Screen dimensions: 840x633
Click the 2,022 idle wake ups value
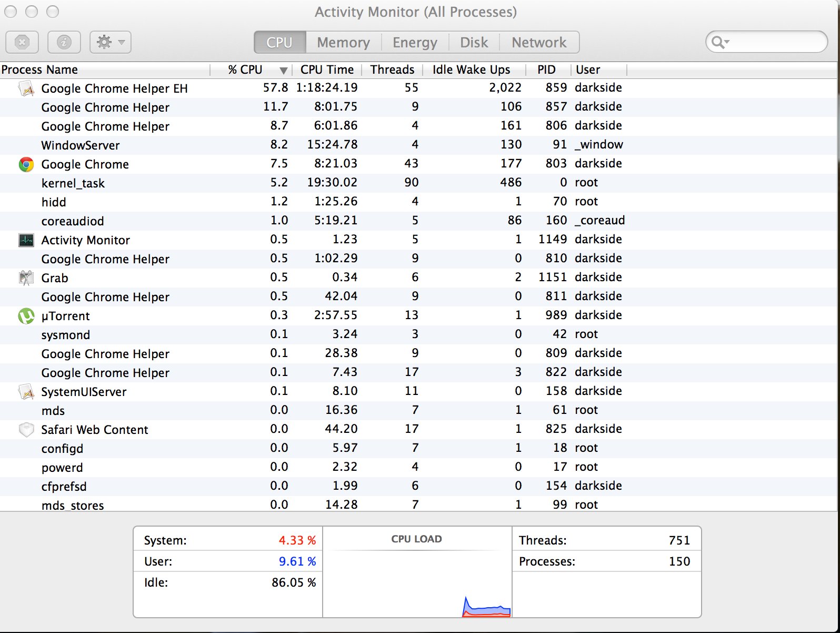[x=505, y=87]
